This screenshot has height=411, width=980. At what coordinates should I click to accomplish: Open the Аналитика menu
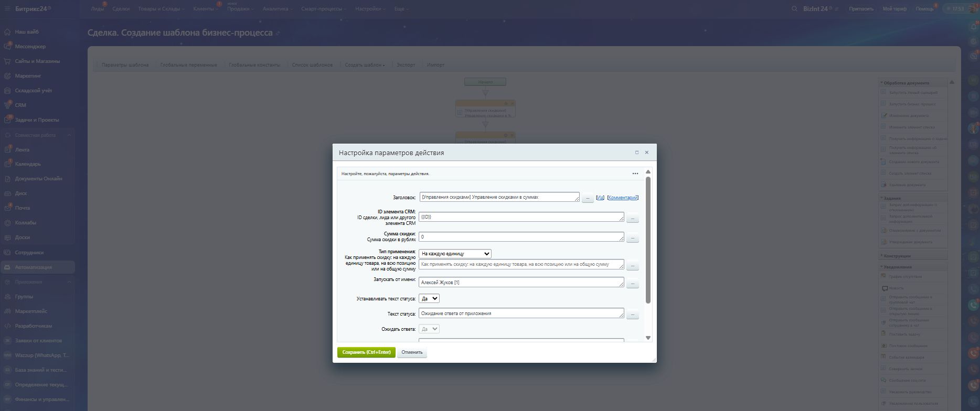(278, 9)
